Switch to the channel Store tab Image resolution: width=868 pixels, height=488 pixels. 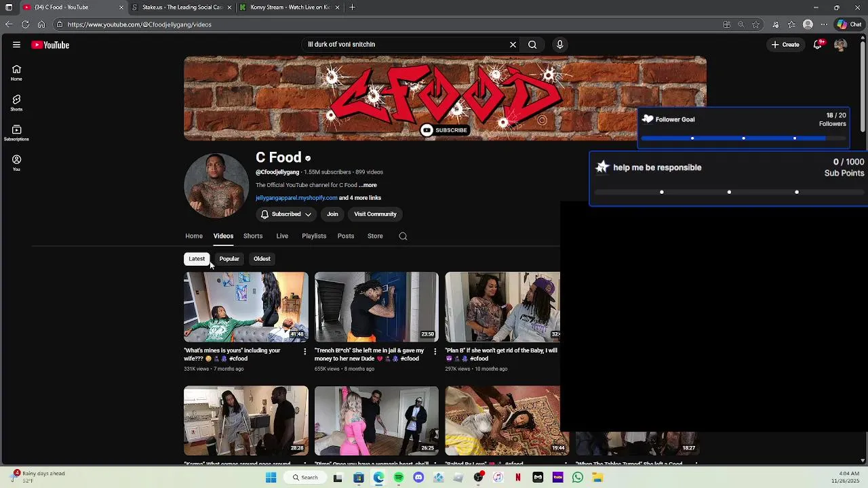point(375,236)
